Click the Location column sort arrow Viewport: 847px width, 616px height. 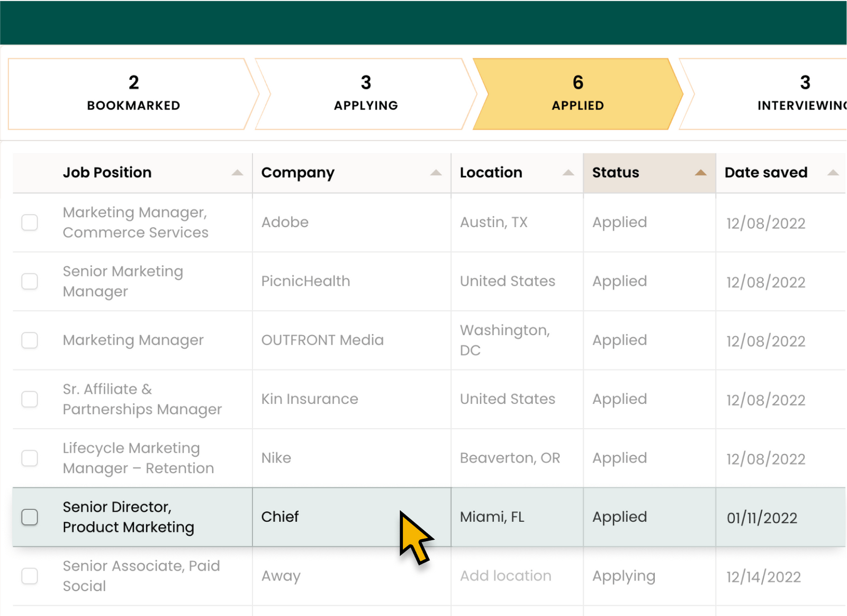568,172
